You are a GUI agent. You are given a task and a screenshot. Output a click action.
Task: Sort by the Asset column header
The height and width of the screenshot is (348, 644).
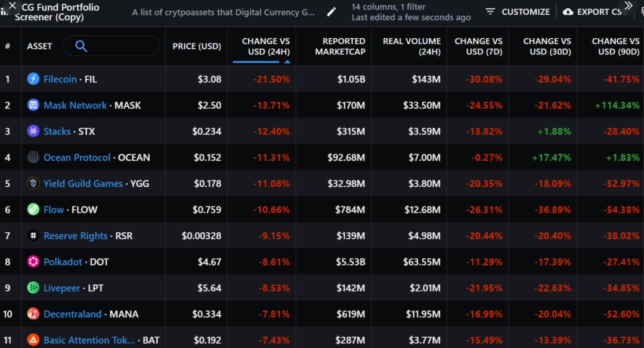pyautogui.click(x=39, y=46)
